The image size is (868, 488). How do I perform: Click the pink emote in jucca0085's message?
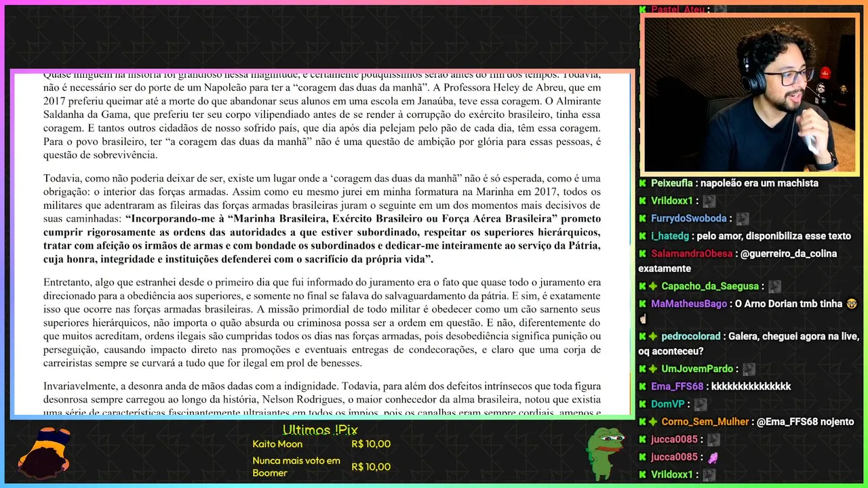(713, 457)
